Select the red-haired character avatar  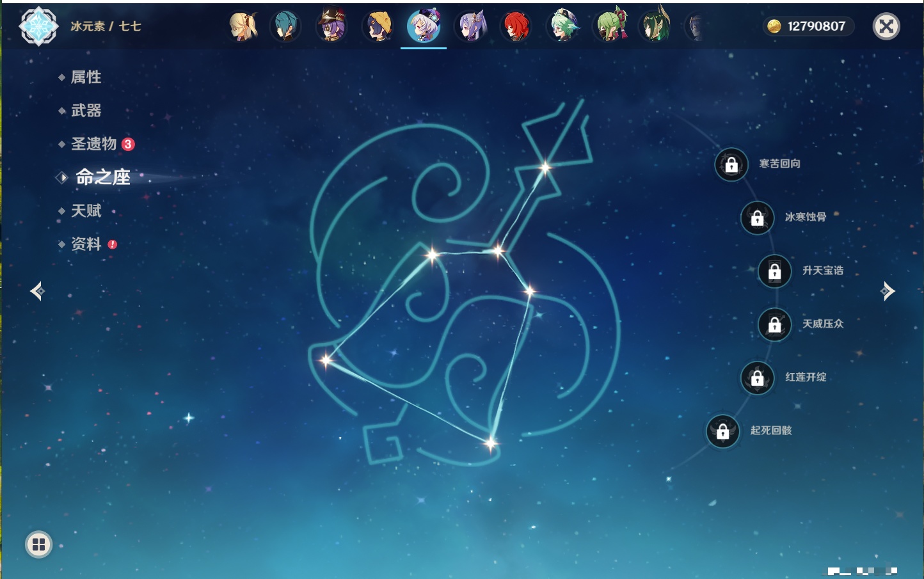516,27
